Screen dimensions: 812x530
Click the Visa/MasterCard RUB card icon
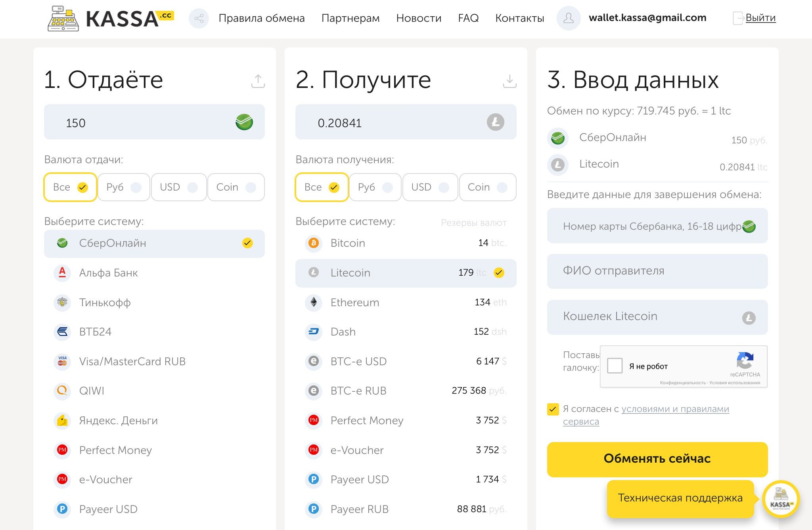click(62, 361)
